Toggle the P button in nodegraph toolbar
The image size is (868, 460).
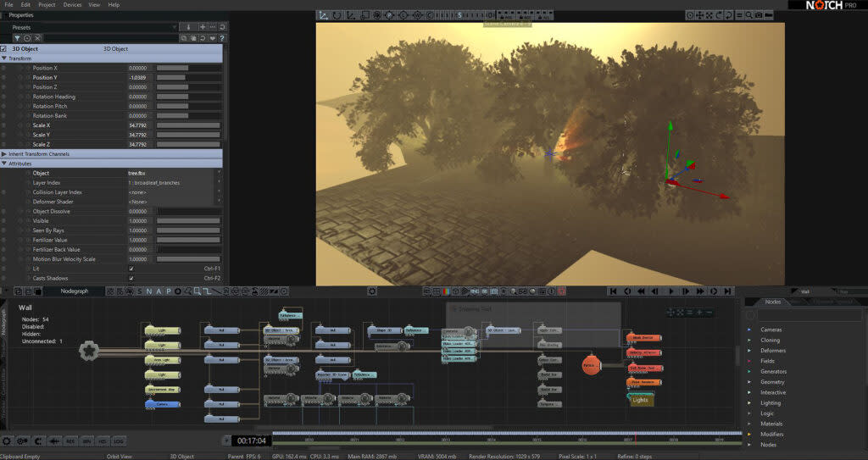[x=169, y=291]
